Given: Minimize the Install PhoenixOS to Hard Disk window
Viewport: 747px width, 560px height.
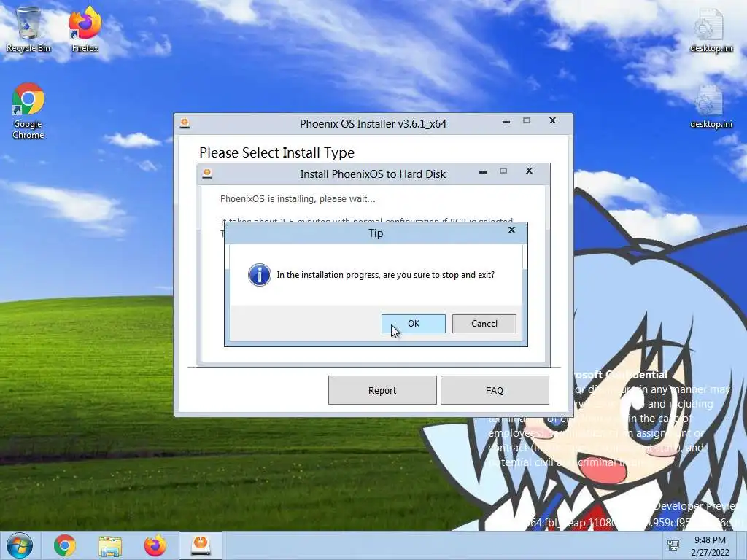Looking at the screenshot, I should tap(483, 171).
